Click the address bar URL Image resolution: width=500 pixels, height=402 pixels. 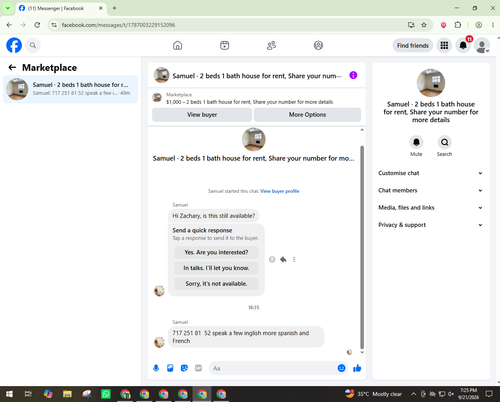pos(118,25)
